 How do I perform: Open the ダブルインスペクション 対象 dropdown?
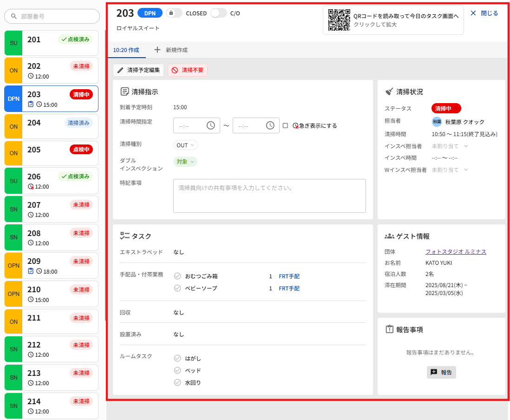(185, 162)
